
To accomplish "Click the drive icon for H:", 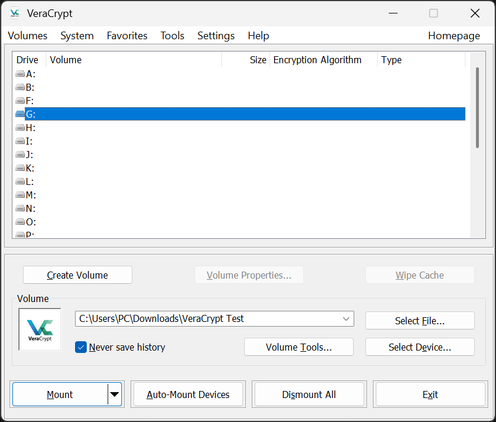I will tap(20, 127).
